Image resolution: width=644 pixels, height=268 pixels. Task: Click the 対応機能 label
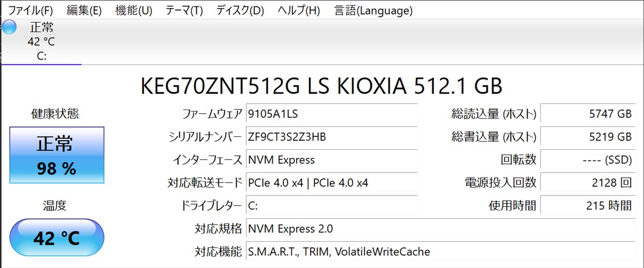pyautogui.click(x=218, y=251)
